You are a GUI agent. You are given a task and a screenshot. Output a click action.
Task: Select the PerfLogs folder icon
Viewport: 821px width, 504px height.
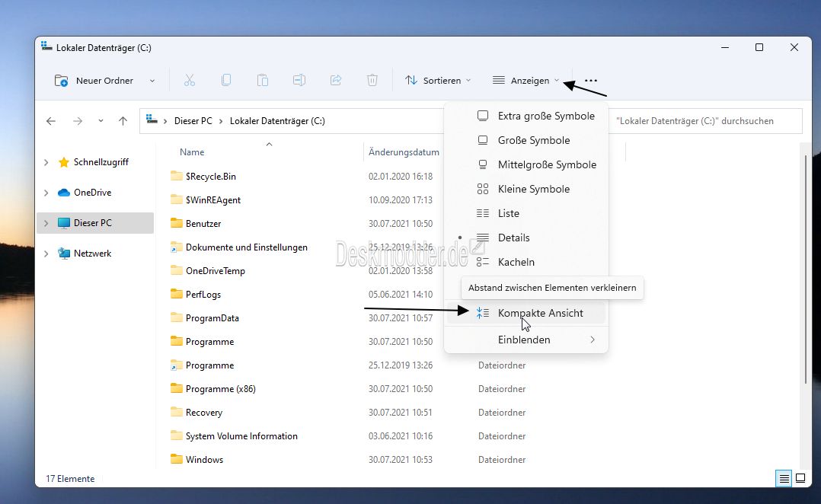click(177, 294)
